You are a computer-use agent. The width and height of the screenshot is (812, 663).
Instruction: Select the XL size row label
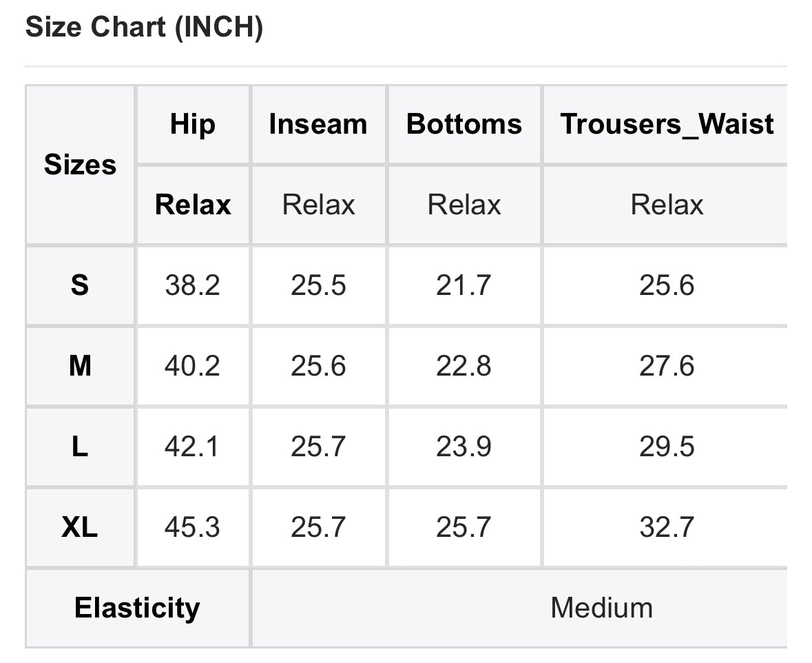click(x=80, y=527)
